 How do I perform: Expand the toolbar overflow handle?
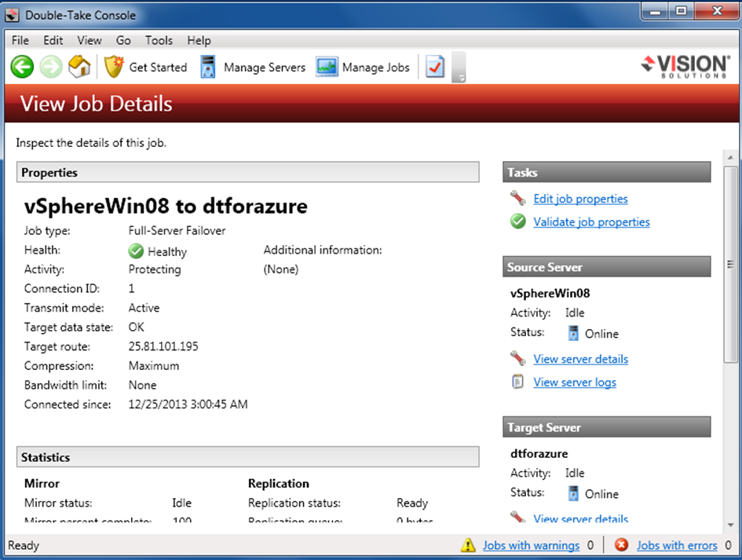[x=459, y=68]
